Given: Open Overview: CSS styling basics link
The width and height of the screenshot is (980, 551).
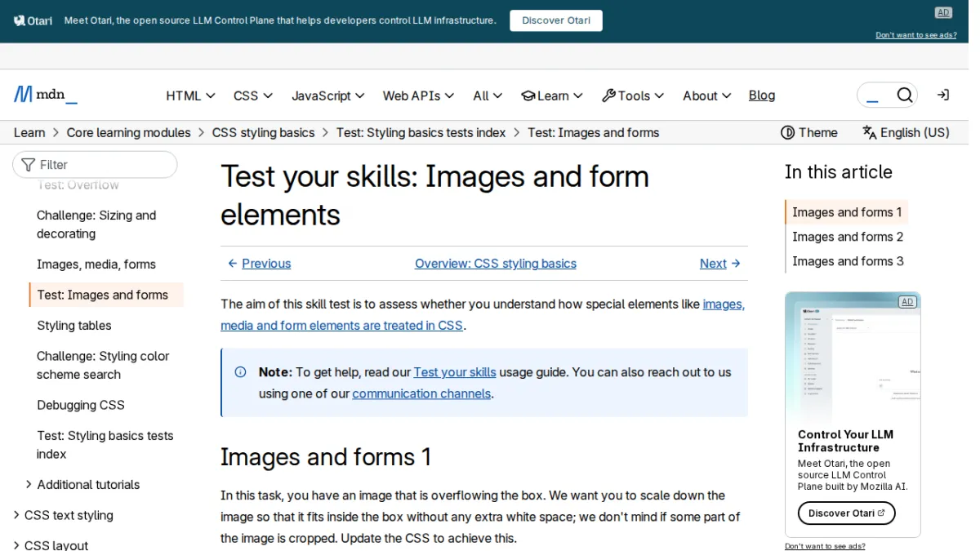Looking at the screenshot, I should click(x=496, y=264).
